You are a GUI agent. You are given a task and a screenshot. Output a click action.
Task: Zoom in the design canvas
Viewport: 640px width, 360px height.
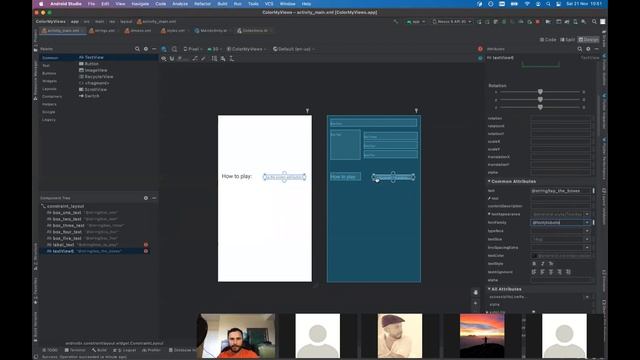476,303
